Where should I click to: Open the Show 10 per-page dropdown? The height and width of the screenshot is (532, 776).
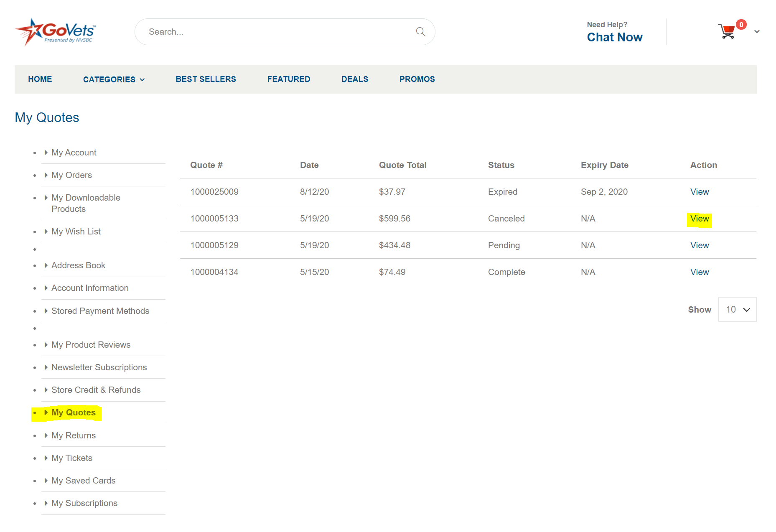coord(737,310)
